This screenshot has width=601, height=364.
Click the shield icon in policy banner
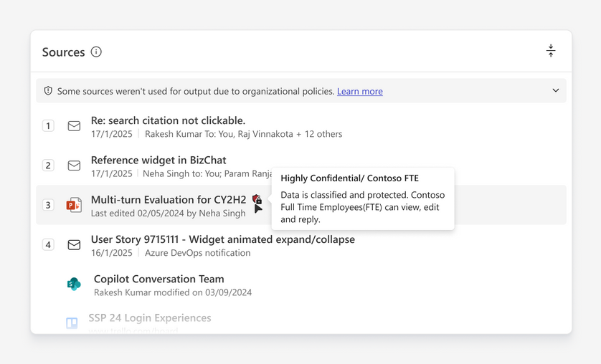point(48,91)
